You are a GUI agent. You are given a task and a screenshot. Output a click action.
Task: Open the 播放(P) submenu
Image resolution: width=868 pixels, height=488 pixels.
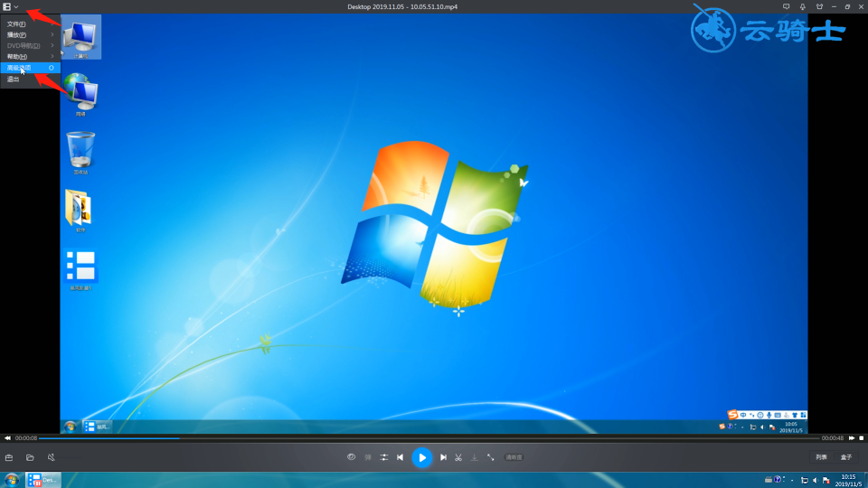[30, 35]
